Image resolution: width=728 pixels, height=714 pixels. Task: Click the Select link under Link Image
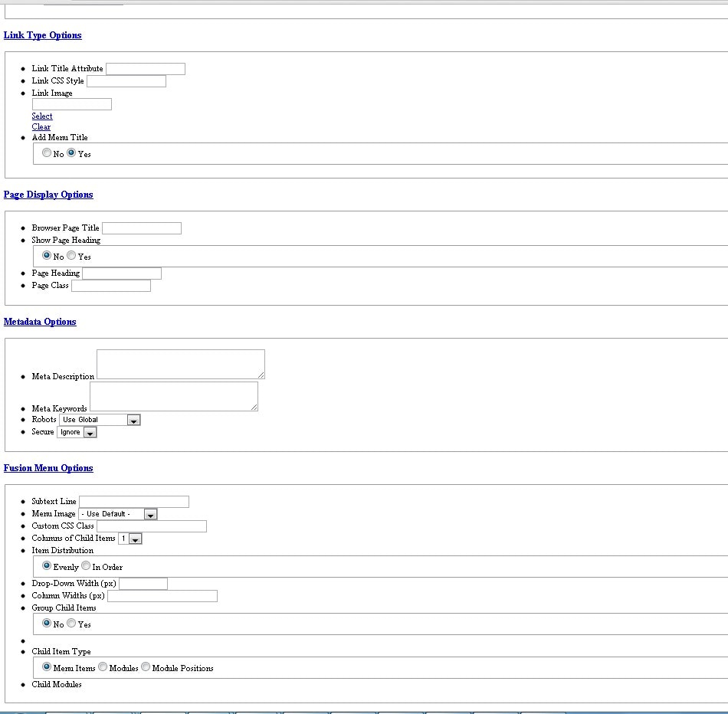pos(42,116)
